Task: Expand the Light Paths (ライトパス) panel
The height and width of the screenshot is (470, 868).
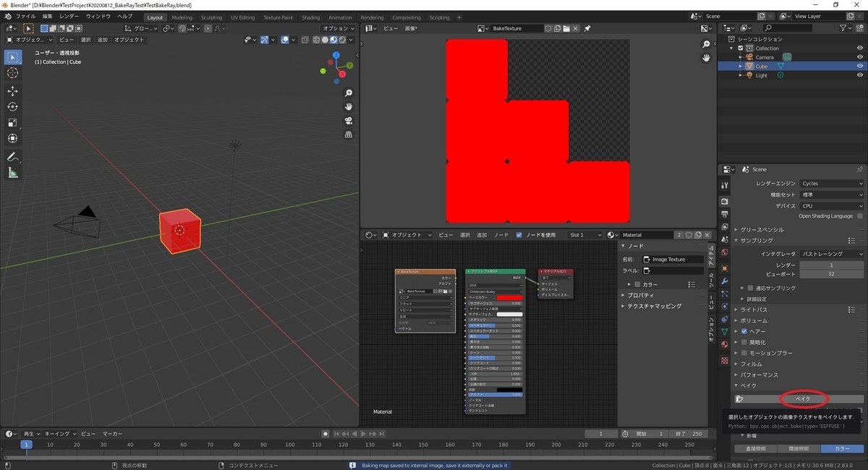Action: (x=754, y=309)
